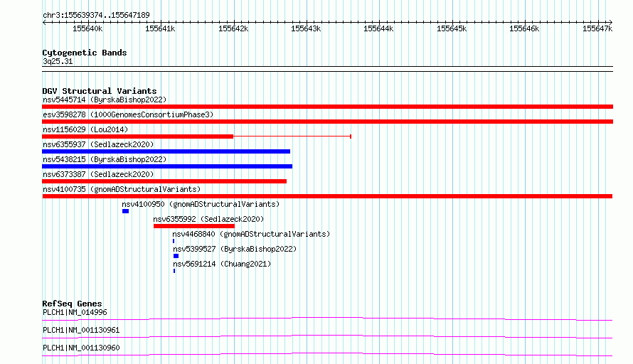Screen dimensions: 633x364
Task: Click the chr3:155639374..155647189 coordinate text
Action: pyautogui.click(x=96, y=15)
